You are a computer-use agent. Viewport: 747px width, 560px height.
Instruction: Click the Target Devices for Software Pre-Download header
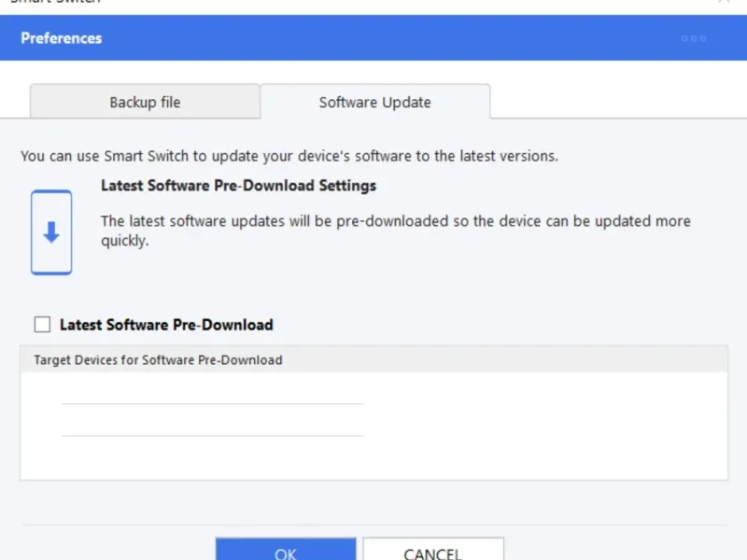(159, 359)
